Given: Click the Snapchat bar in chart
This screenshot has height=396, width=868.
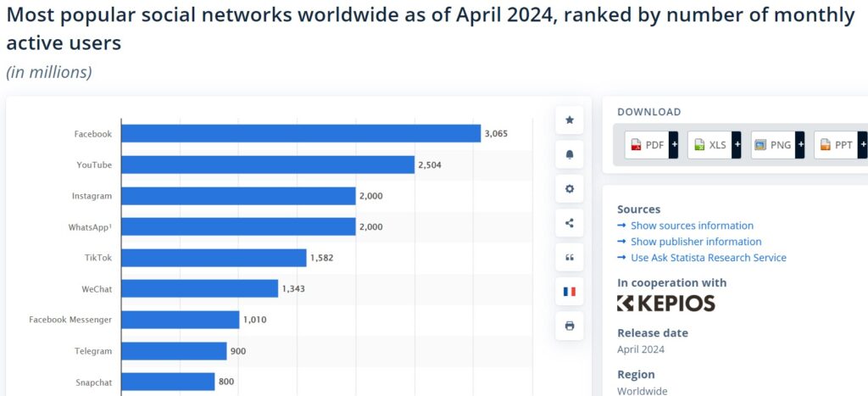Looking at the screenshot, I should [169, 382].
